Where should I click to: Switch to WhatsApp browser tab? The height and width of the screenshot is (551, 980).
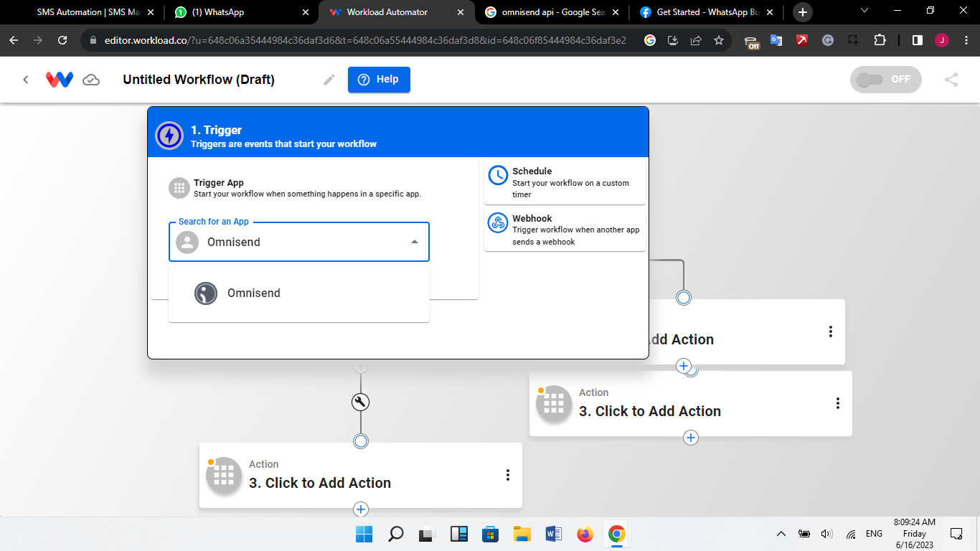[241, 12]
